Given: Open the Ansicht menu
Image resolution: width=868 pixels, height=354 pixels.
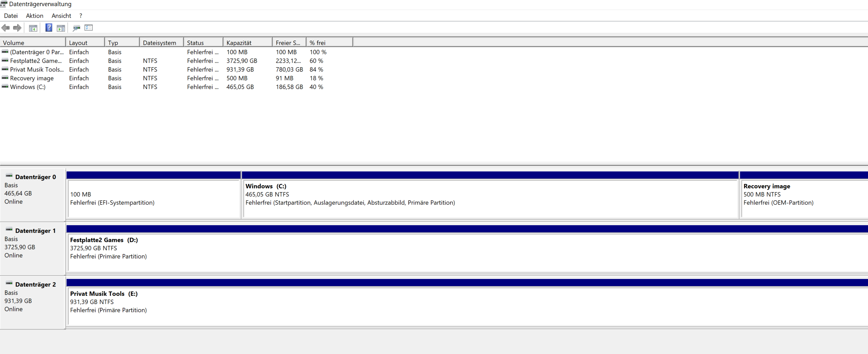Looking at the screenshot, I should pos(61,16).
